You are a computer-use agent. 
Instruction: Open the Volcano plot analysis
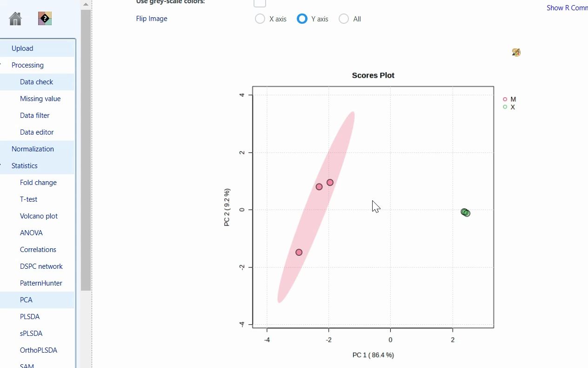(x=38, y=216)
